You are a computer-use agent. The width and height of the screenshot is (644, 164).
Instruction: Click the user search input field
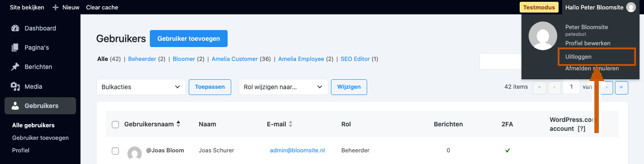pos(500,61)
